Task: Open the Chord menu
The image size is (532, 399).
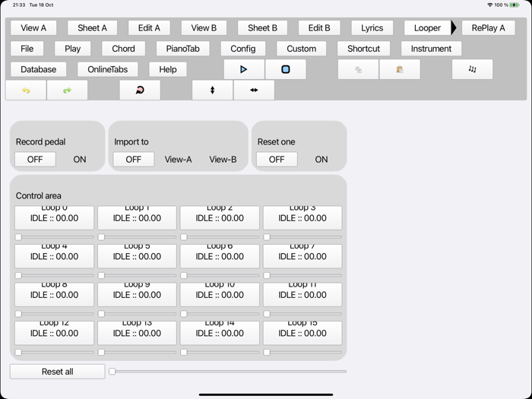Action: [x=123, y=49]
